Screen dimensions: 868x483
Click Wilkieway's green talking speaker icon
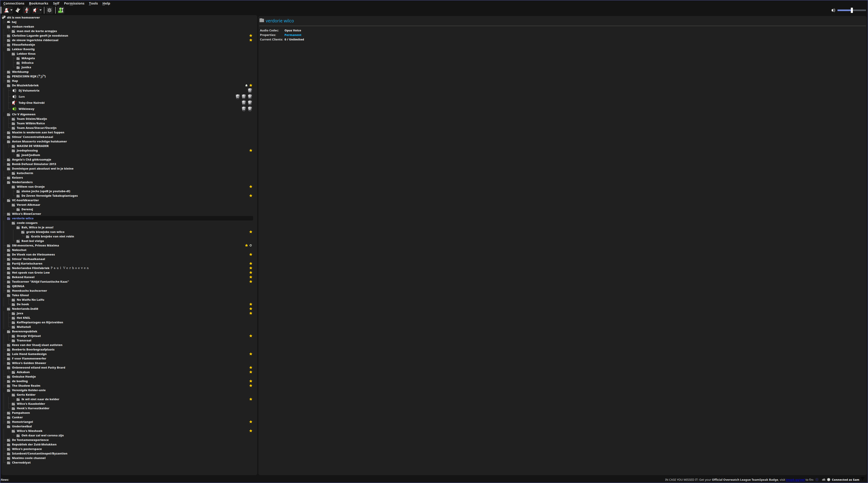coord(14,109)
